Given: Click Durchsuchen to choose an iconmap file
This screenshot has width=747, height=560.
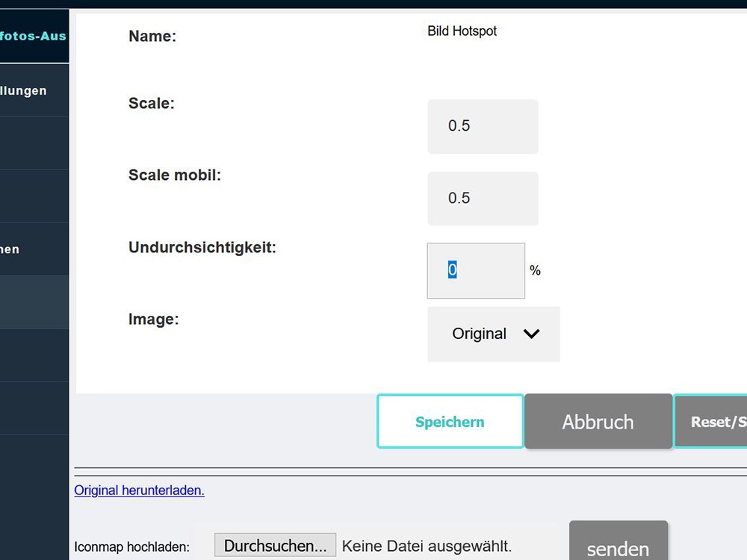Looking at the screenshot, I should pyautogui.click(x=275, y=545).
